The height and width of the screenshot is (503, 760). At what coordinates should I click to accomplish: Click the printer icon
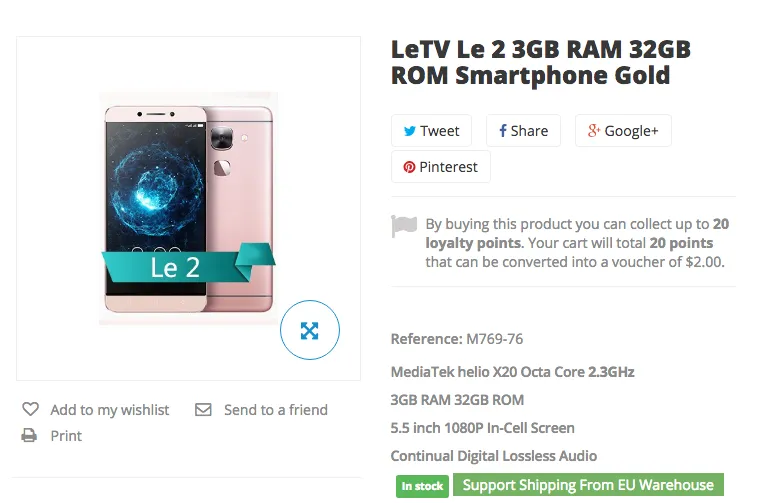click(30, 436)
